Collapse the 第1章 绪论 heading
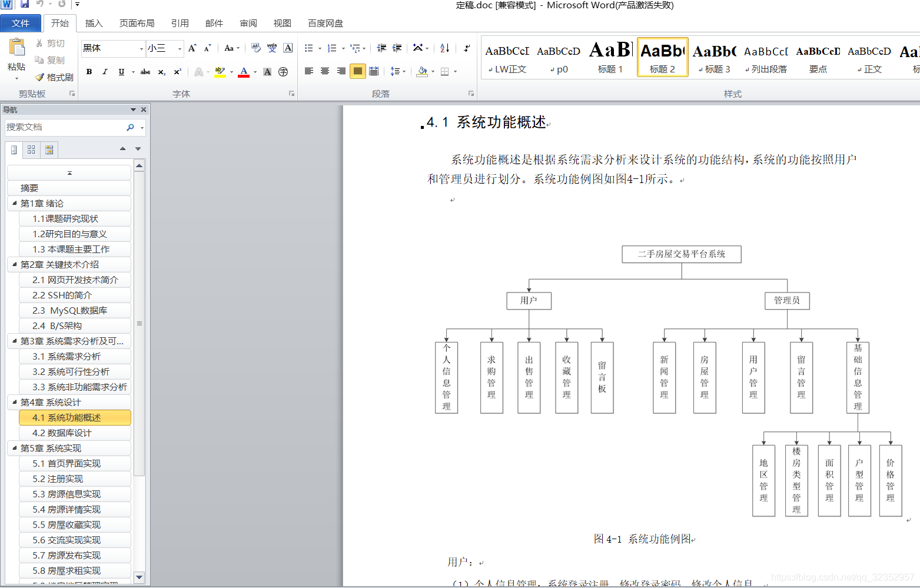The width and height of the screenshot is (920, 588). point(15,203)
